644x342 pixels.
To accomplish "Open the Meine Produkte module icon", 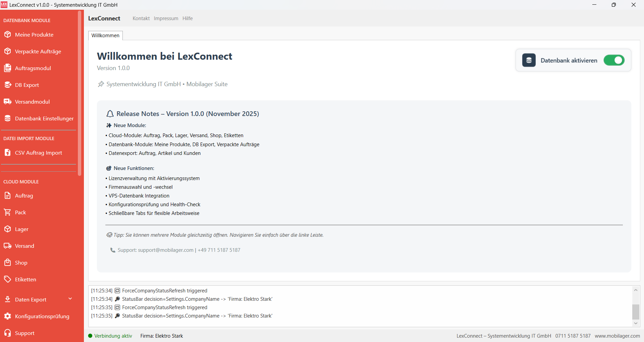I will tap(8, 35).
